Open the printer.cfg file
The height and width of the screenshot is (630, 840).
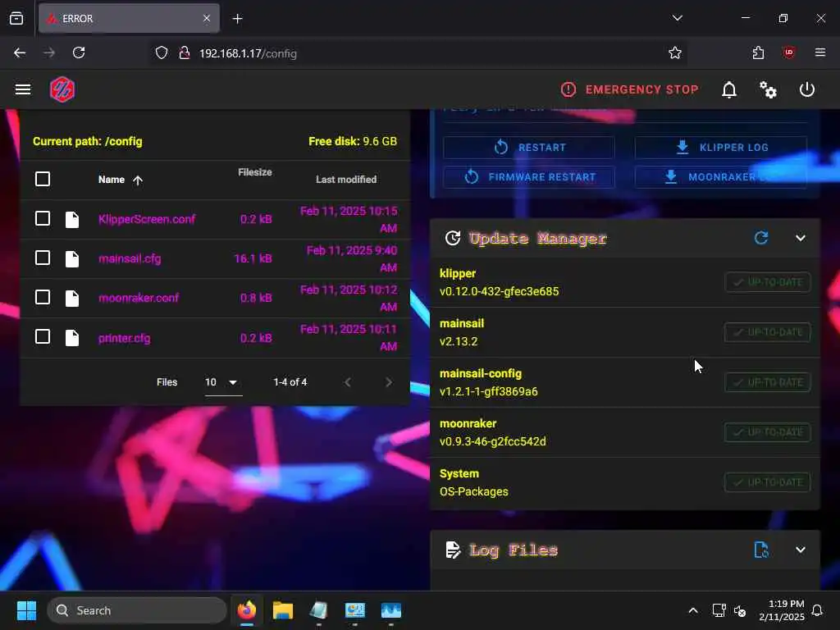click(x=125, y=338)
